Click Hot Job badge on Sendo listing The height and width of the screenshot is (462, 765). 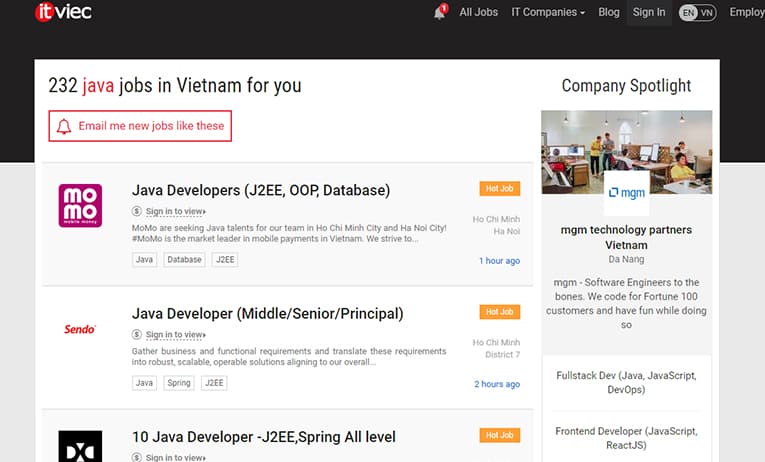pyautogui.click(x=500, y=312)
